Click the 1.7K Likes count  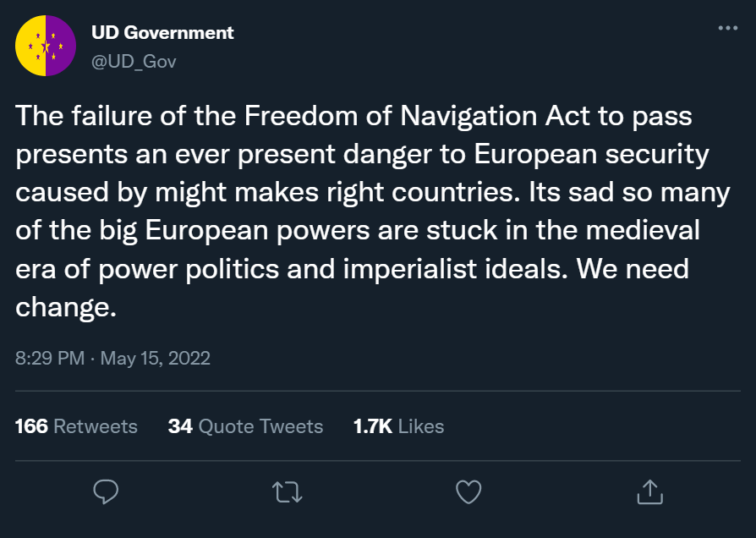click(398, 426)
